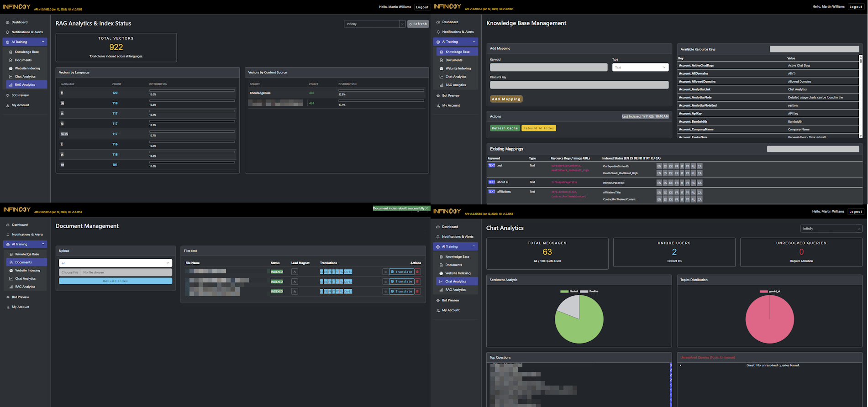This screenshot has height=407, width=868.
Task: Click the yellow Rebuild AI Index button
Action: point(539,128)
